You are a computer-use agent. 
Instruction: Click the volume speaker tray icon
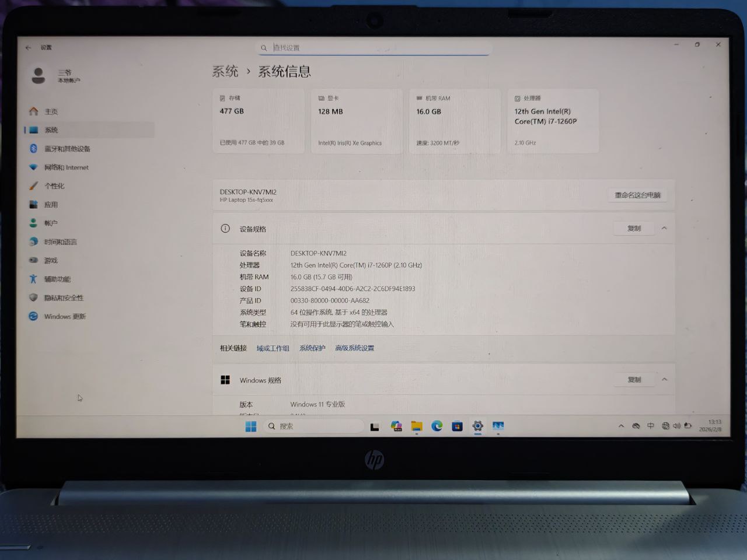[x=676, y=426]
